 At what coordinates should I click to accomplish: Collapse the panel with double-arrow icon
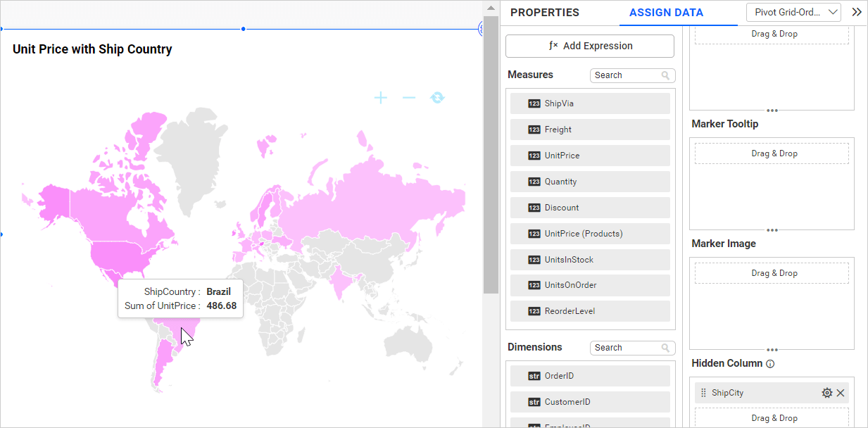(x=857, y=12)
